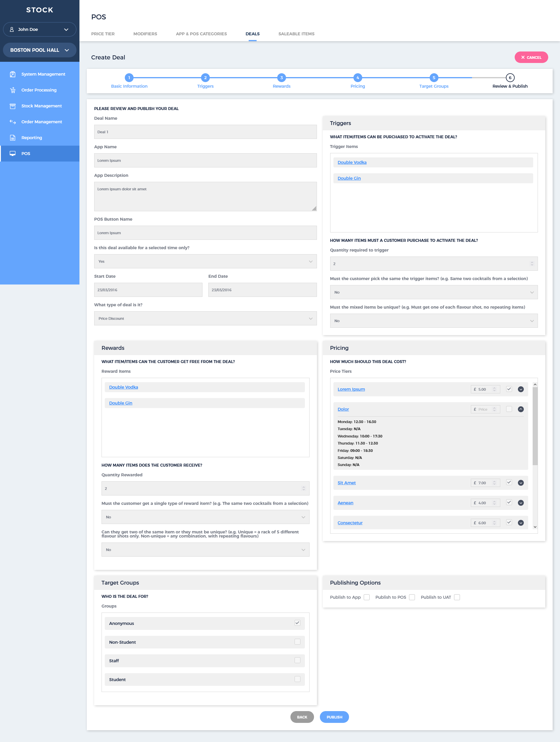Open the Reporting document icon

coord(13,137)
